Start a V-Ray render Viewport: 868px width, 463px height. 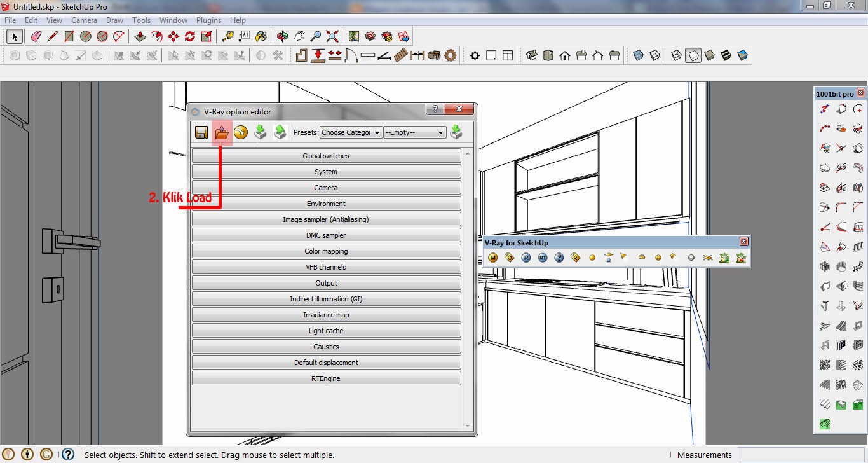(x=525, y=257)
